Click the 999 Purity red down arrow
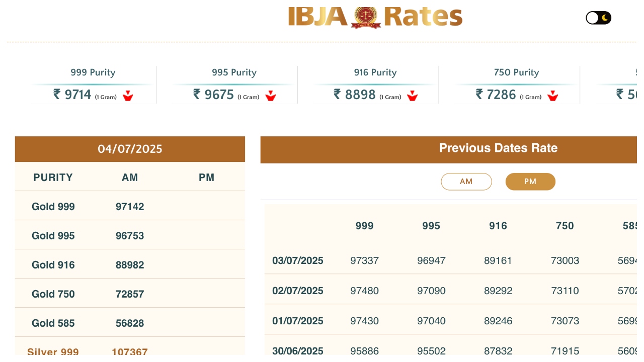 coord(128,96)
